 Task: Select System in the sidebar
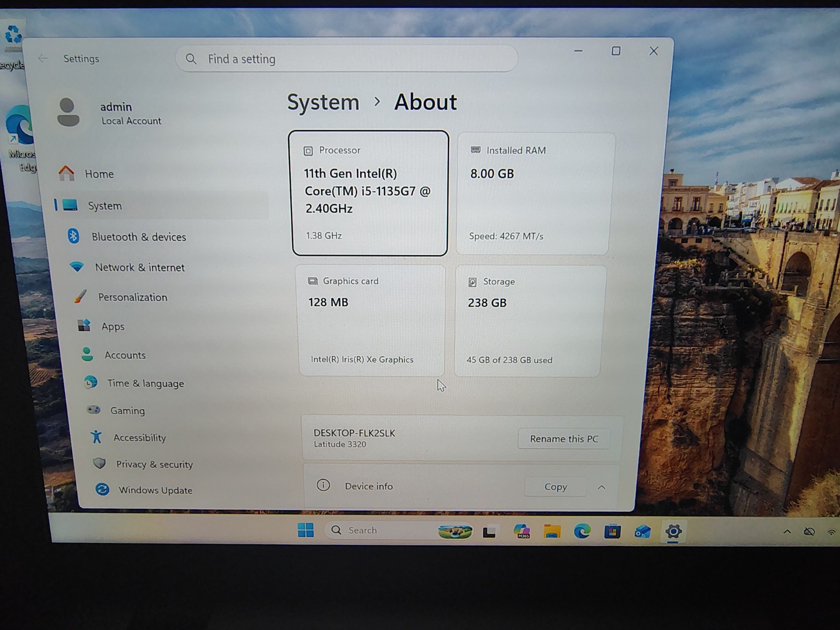click(x=162, y=205)
